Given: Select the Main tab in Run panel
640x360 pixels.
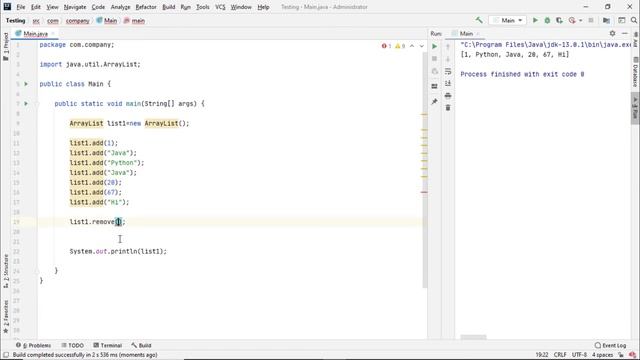Looking at the screenshot, I should pyautogui.click(x=466, y=33).
